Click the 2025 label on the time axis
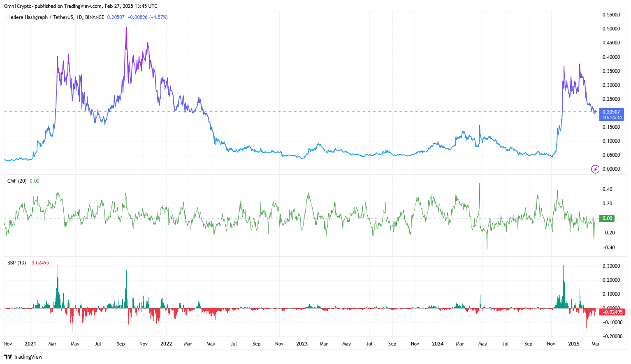 [573, 344]
